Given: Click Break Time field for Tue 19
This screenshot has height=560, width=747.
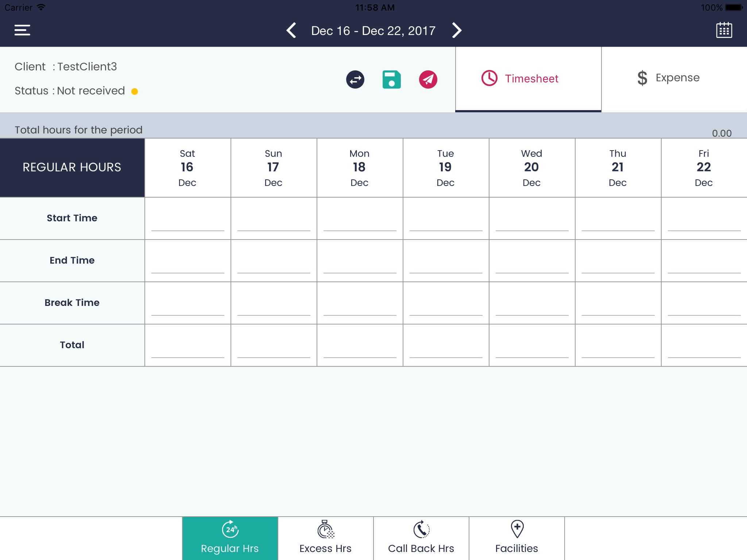Looking at the screenshot, I should pos(446,303).
